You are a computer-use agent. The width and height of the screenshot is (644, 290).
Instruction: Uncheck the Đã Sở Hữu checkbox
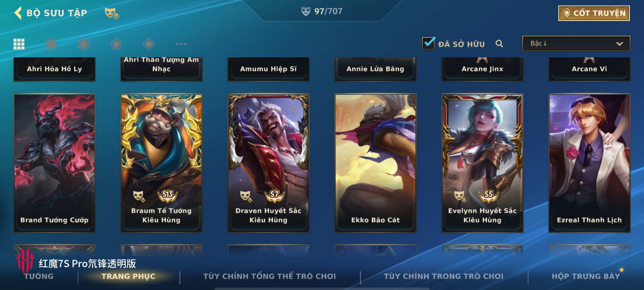[x=428, y=43]
